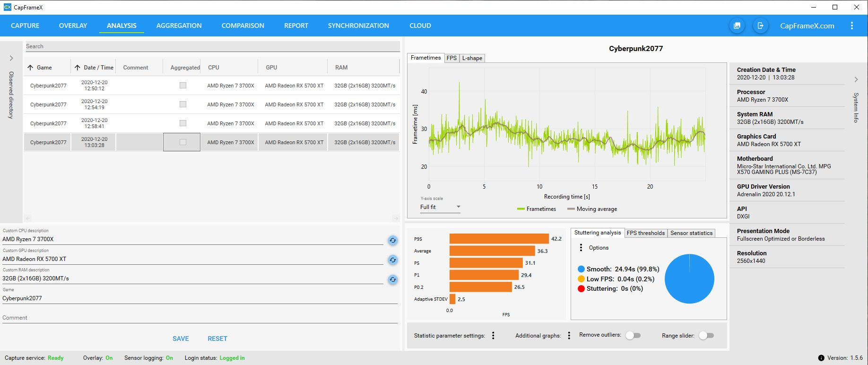Select the Frametimes graph tab
The image size is (868, 365).
[x=425, y=58]
